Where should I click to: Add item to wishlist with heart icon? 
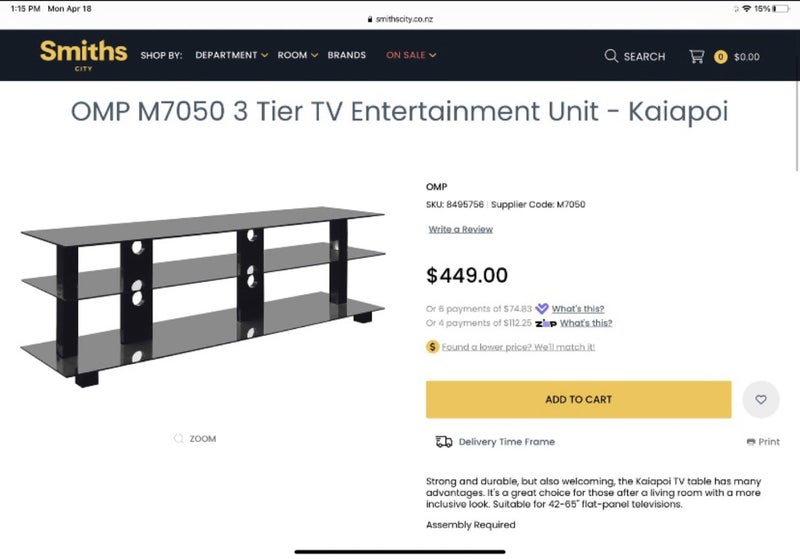click(x=761, y=400)
